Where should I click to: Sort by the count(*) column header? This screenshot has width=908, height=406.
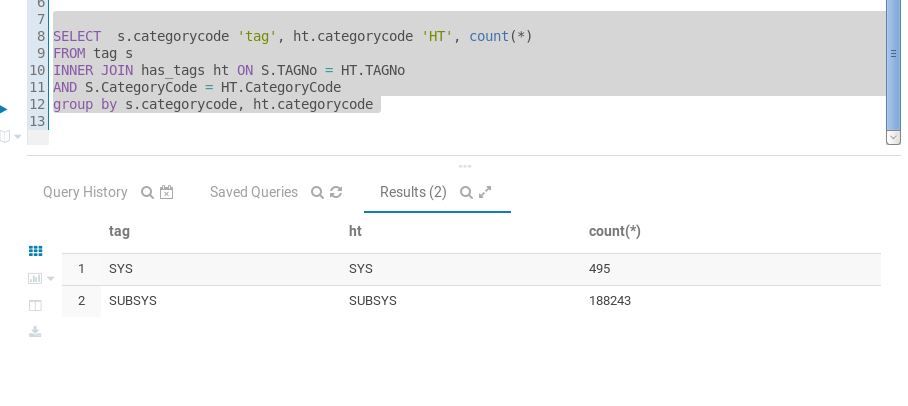click(x=614, y=231)
